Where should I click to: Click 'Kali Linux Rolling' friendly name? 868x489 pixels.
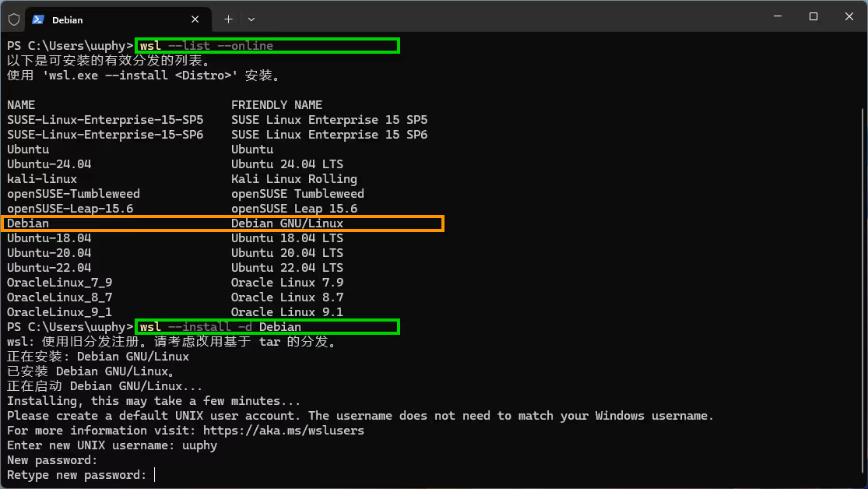point(294,179)
